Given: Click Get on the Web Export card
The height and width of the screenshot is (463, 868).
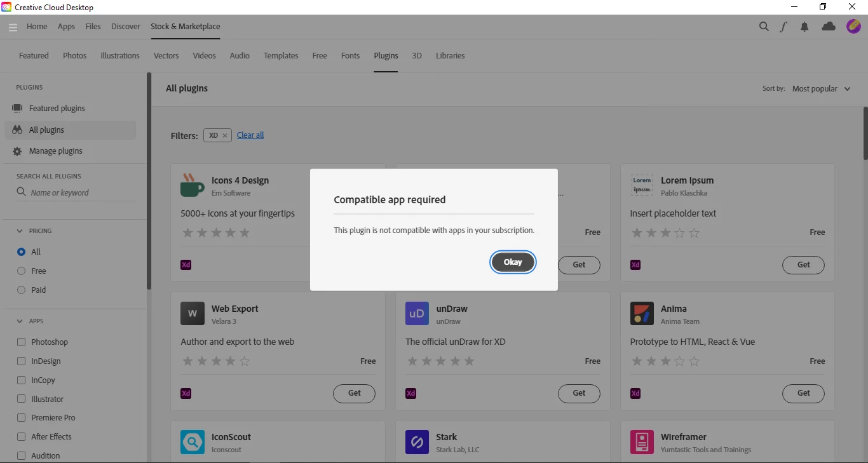Looking at the screenshot, I should point(355,393).
